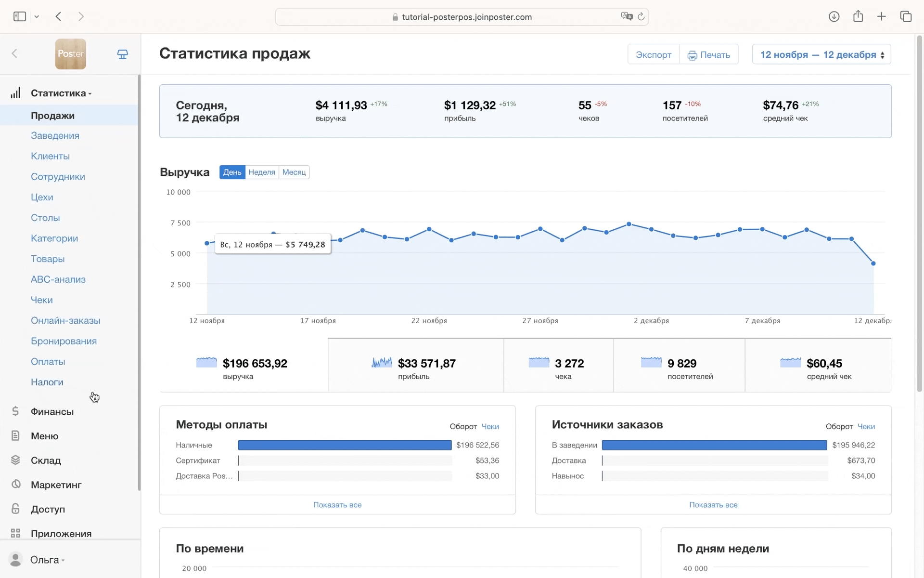Image resolution: width=924 pixels, height=578 pixels.
Task: Open Applications (Приложения) grid icon
Action: click(x=15, y=533)
